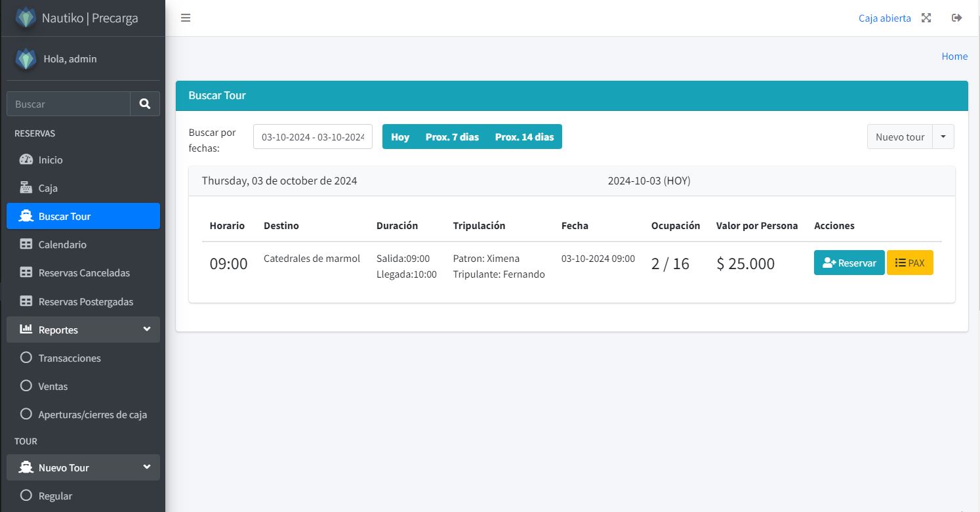Viewport: 980px width, 512px height.
Task: Go to Calendario in sidebar
Action: coord(62,245)
